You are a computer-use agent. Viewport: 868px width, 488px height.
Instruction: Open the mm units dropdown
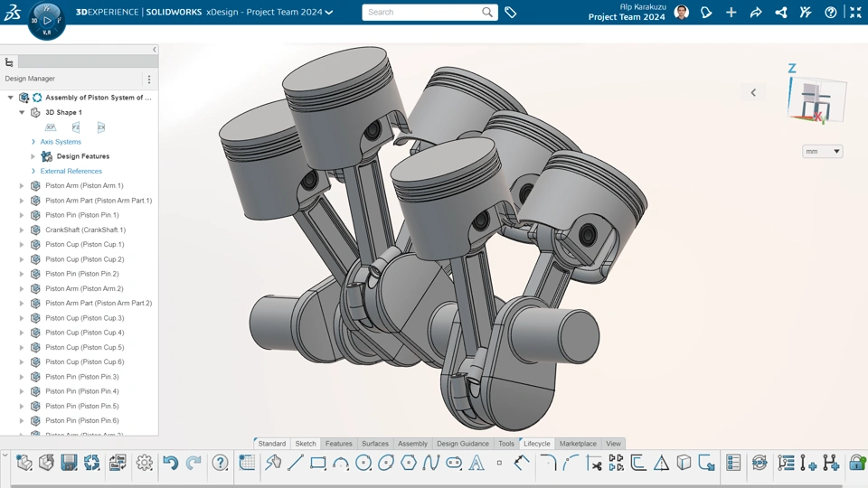click(822, 151)
